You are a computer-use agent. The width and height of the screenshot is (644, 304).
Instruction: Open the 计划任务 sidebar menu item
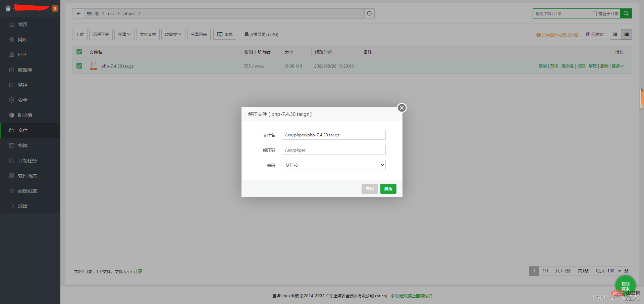click(x=30, y=161)
